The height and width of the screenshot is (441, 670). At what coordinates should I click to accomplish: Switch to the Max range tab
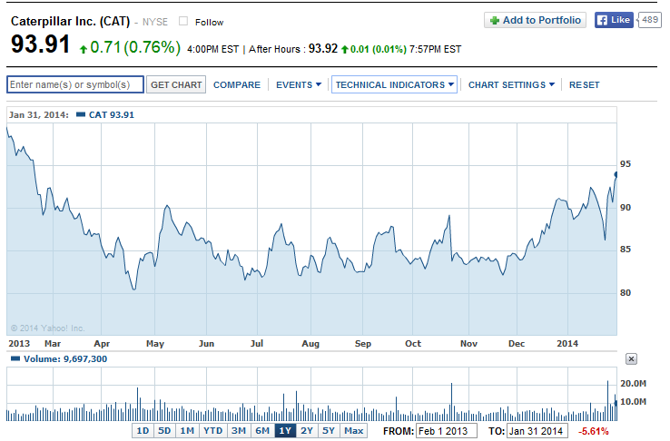[x=354, y=431]
